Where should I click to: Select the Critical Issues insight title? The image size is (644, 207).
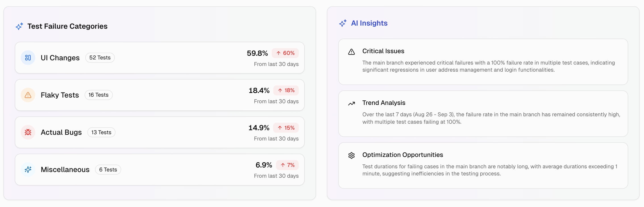(383, 51)
